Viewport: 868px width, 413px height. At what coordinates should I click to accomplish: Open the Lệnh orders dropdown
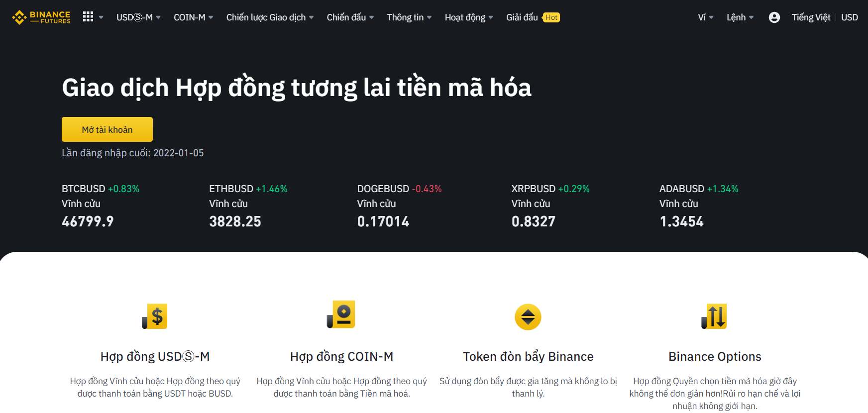click(740, 17)
